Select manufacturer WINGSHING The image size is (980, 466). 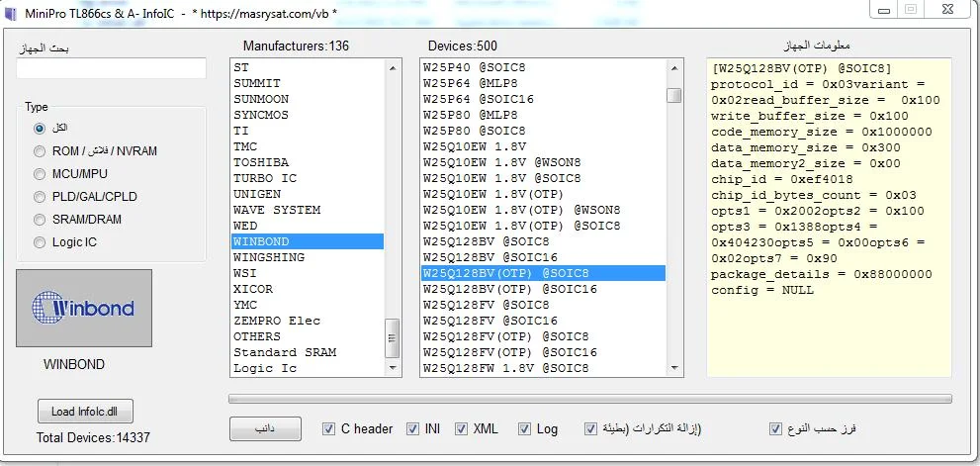[x=308, y=257]
